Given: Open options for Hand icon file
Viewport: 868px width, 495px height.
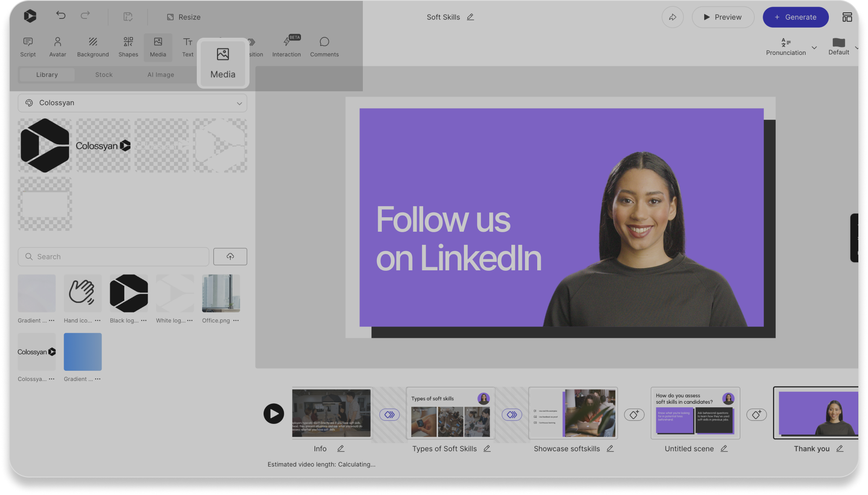Looking at the screenshot, I should tap(98, 320).
